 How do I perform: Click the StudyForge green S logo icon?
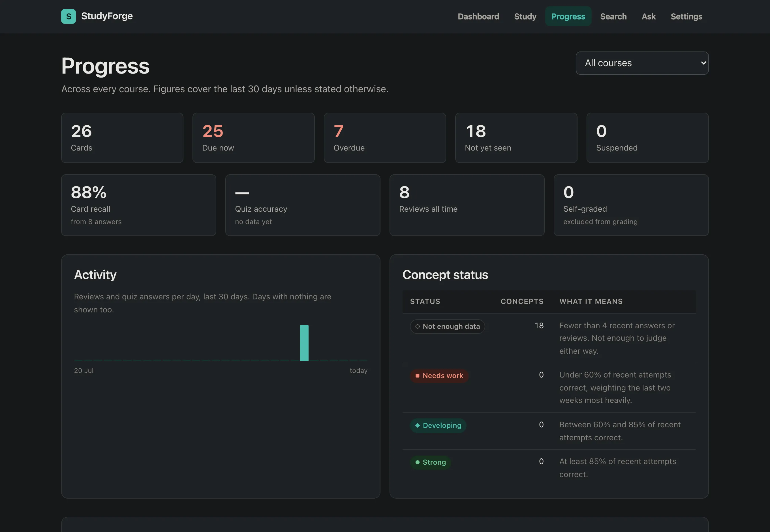[68, 16]
